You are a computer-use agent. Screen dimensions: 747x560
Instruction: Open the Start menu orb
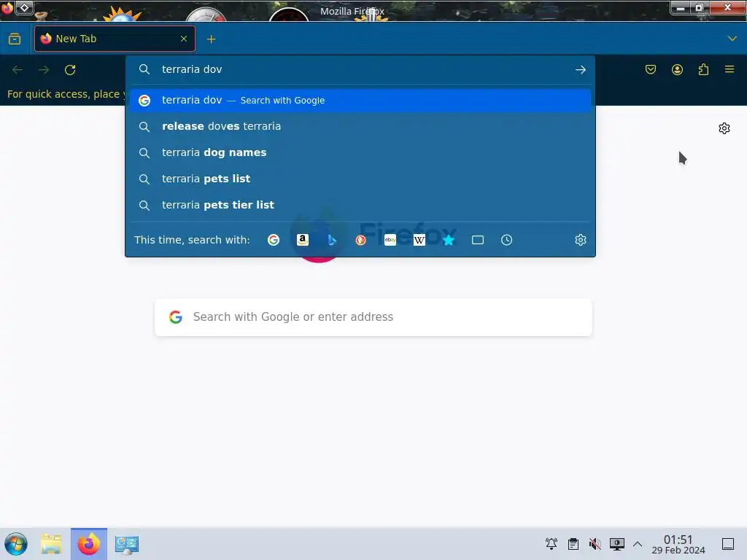pos(16,544)
